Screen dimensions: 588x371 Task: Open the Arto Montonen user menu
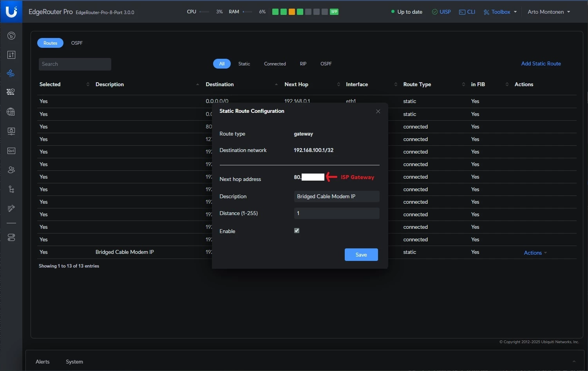[548, 12]
